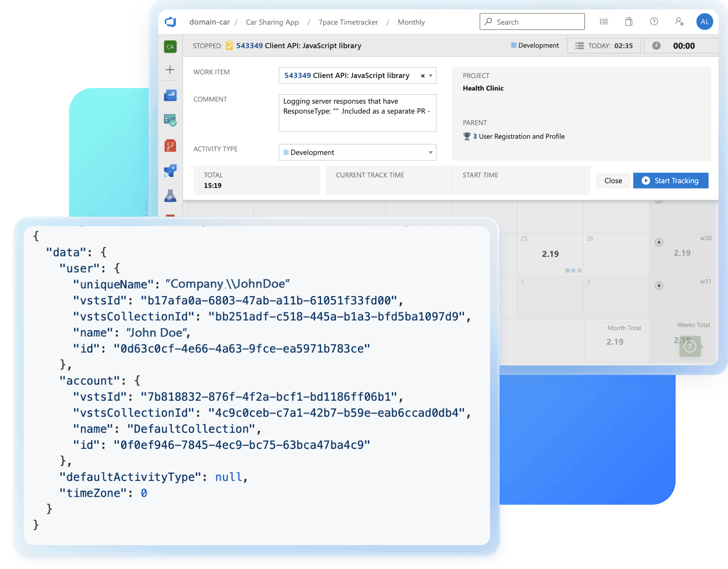728x569 pixels.
Task: Select the flask-shaped sidebar icon
Action: click(x=170, y=196)
